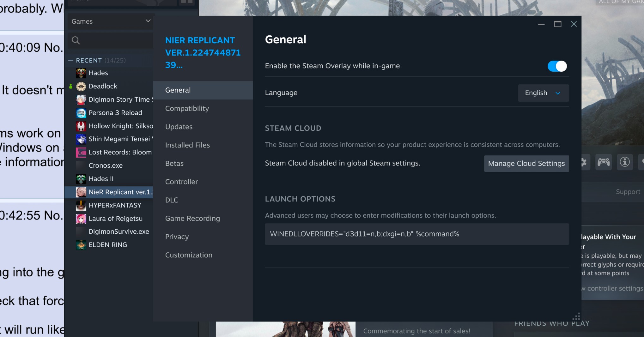Screen dimensions: 644x337
Task: Click the NieR Replicant game icon
Action: (x=81, y=192)
